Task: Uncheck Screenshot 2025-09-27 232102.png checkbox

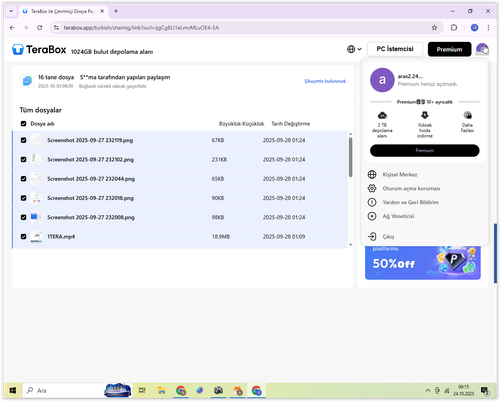Action: click(x=23, y=159)
